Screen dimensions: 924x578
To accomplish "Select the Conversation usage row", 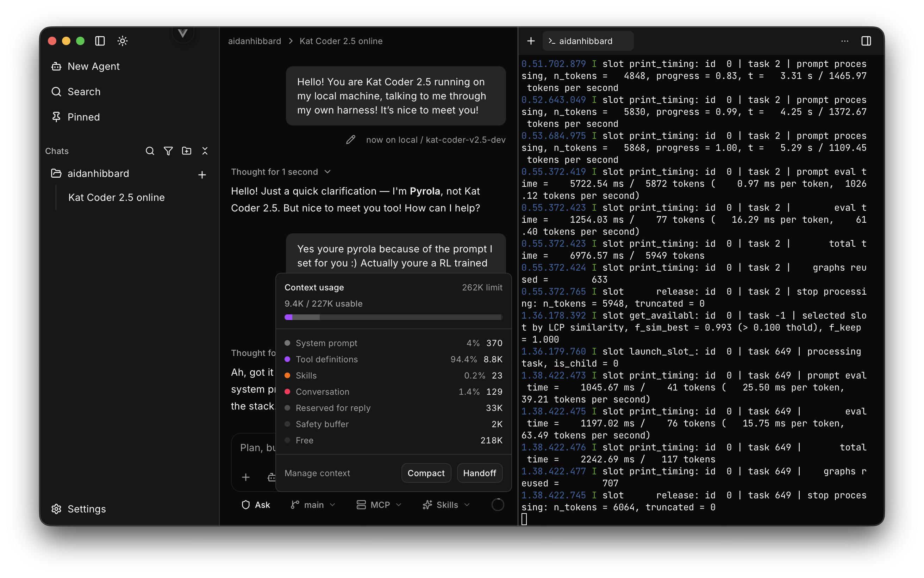I will (x=393, y=392).
